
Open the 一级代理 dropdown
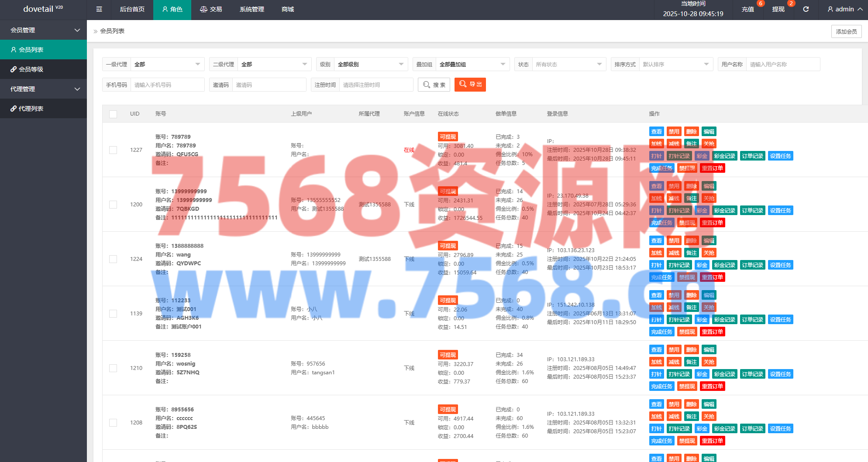click(167, 65)
